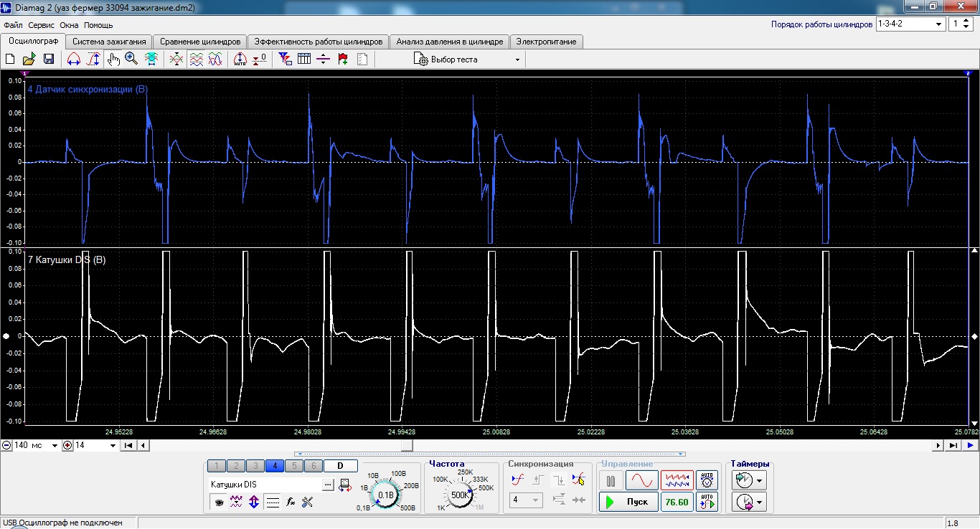980x529 pixels.
Task: Open the Помощь menu
Action: 98,24
